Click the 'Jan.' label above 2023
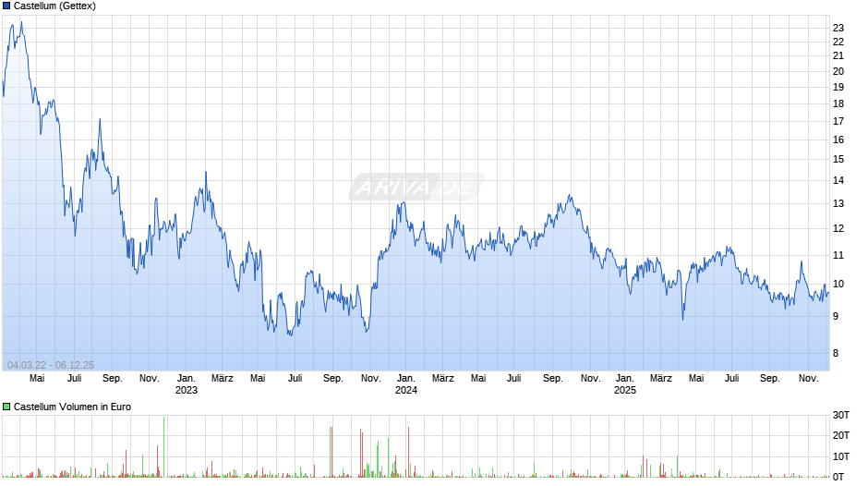The image size is (868, 486). [x=187, y=379]
